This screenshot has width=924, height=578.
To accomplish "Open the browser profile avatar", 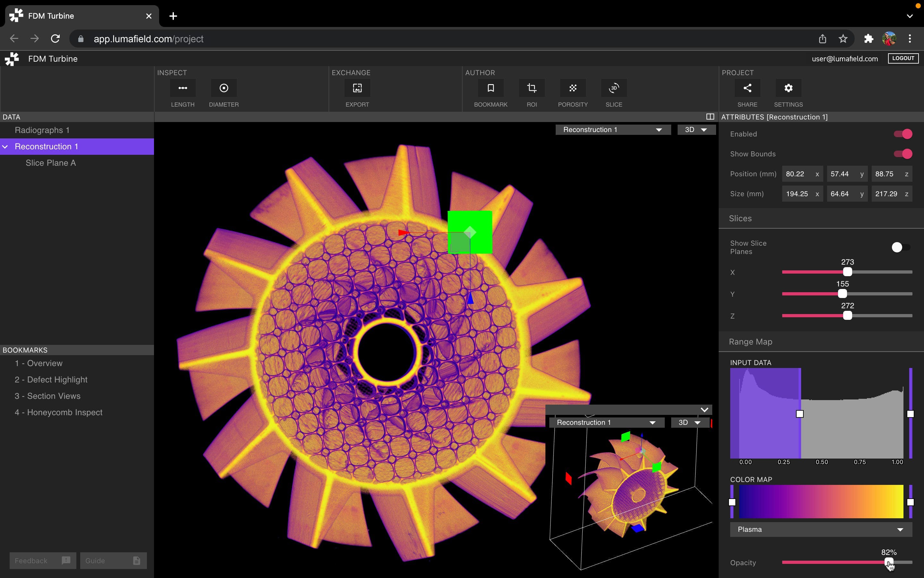I will click(x=889, y=39).
